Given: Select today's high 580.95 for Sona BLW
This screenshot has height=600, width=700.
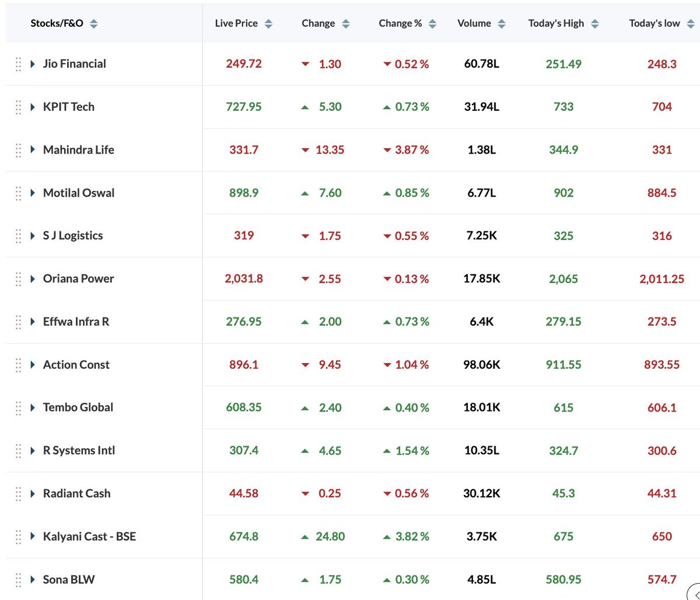Looking at the screenshot, I should [x=563, y=580].
